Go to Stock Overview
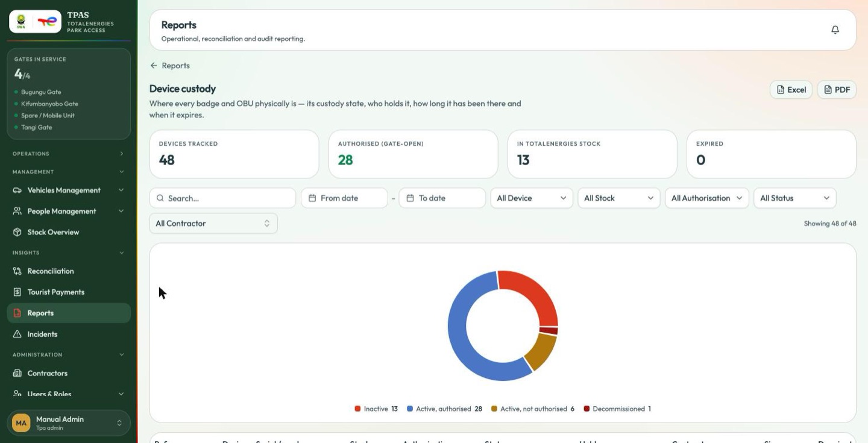The height and width of the screenshot is (443, 868). [69, 232]
